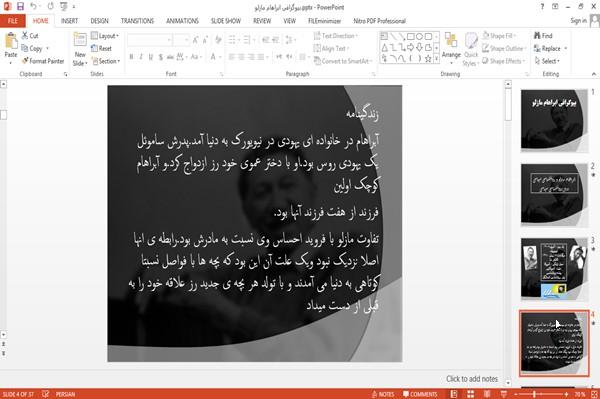Click the Save icon in the quick access toolbar
Image resolution: width=600 pixels, height=399 pixels.
pos(20,7)
